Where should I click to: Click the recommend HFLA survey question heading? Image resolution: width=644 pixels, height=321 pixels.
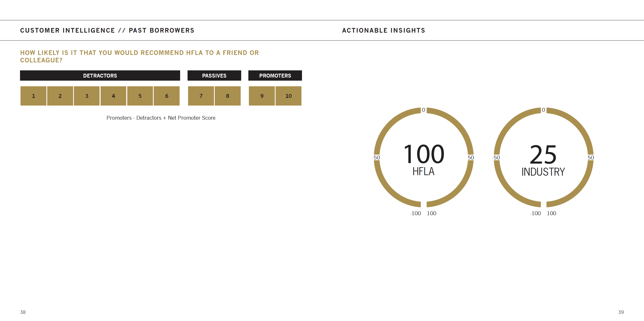pyautogui.click(x=139, y=56)
